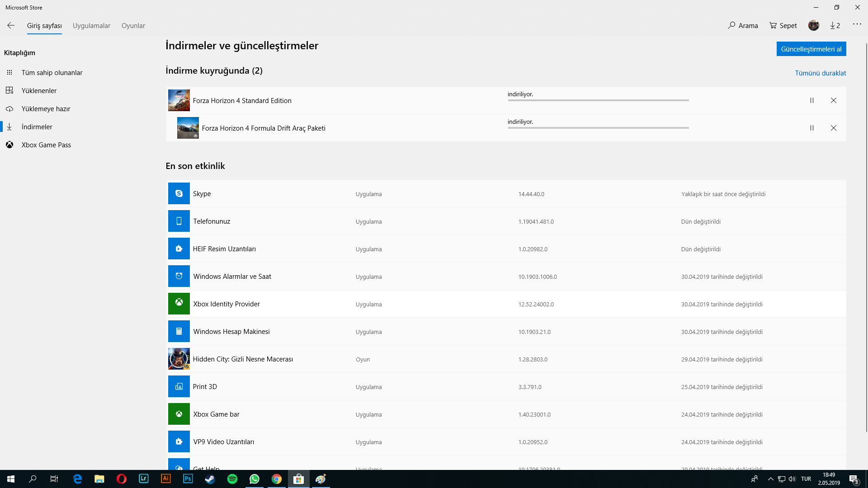Image resolution: width=868 pixels, height=488 pixels.
Task: Open Xbox Game Pass in sidebar
Action: point(46,145)
